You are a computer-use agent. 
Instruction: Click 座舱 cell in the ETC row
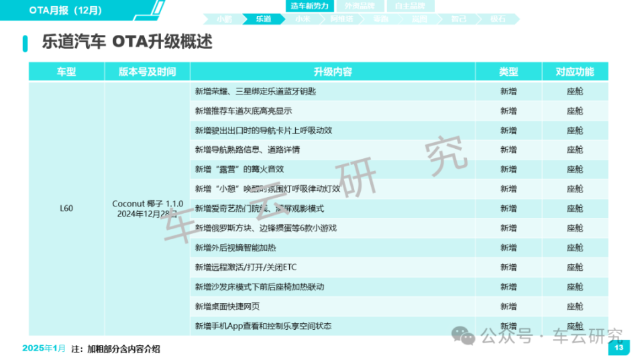(575, 267)
